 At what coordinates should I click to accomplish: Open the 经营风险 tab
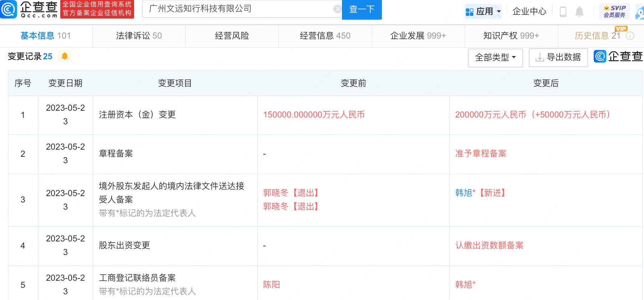[232, 36]
